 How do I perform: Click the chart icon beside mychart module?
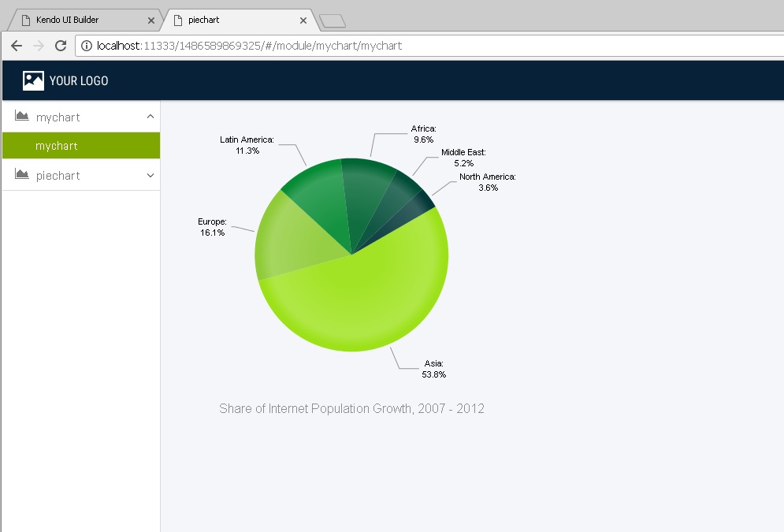coord(21,116)
